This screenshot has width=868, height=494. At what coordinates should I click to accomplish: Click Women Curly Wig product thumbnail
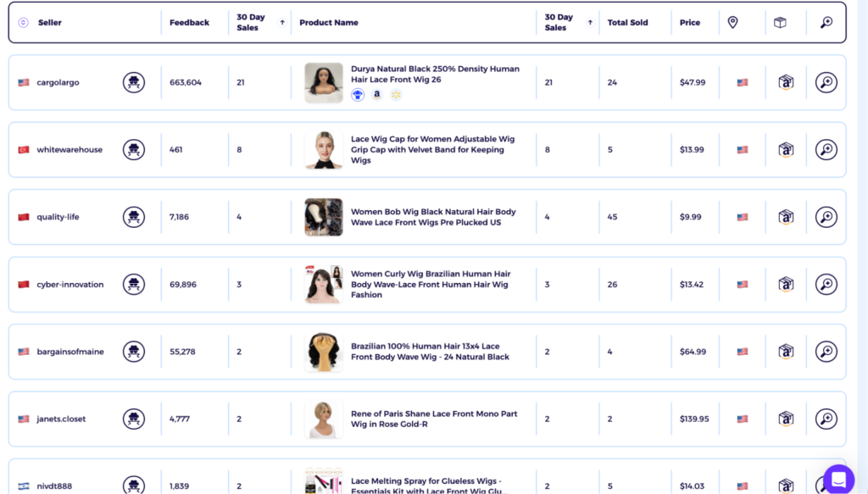coord(324,285)
